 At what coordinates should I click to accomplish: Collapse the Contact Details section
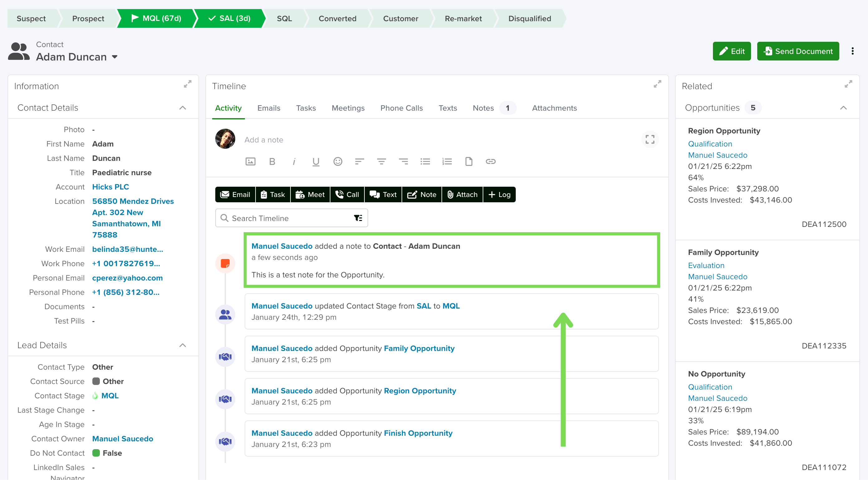183,108
